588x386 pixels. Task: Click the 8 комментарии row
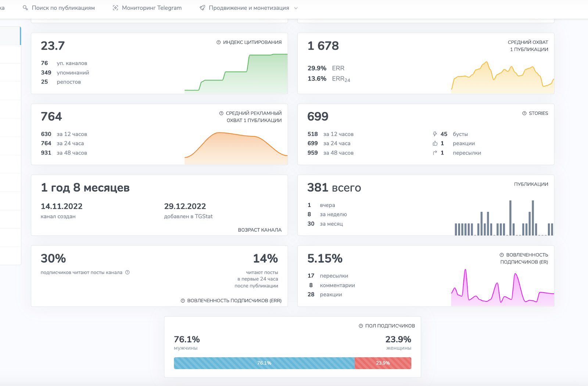[x=331, y=285]
